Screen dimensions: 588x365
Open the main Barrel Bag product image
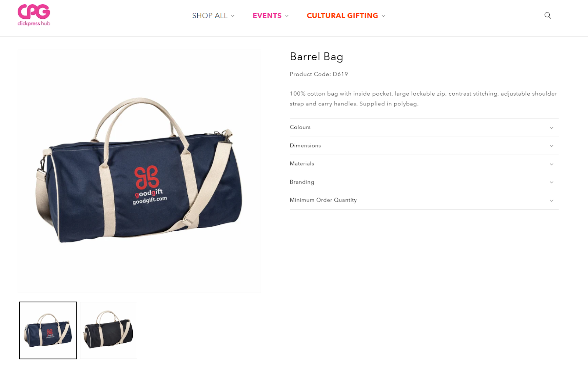pyautogui.click(x=139, y=171)
